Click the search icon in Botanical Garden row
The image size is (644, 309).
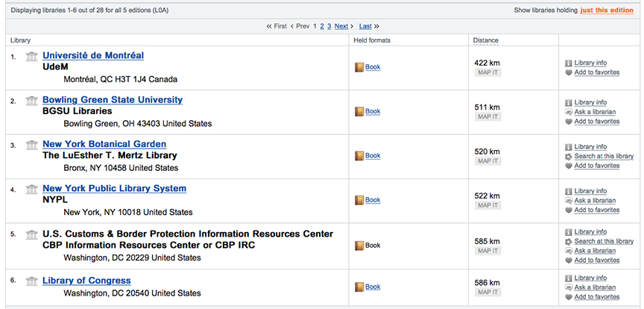[569, 156]
